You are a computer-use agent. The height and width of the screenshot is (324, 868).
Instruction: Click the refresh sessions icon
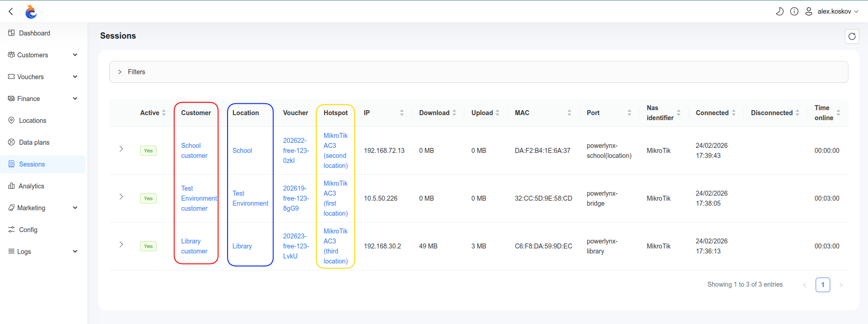click(852, 36)
